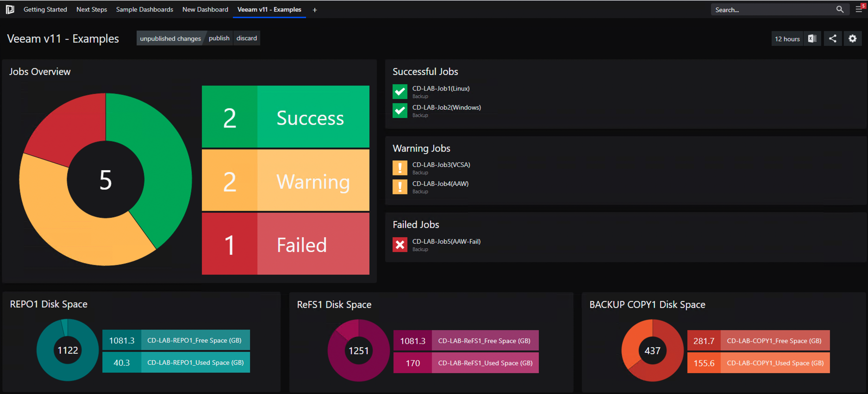Select the New Dashboard tab
This screenshot has height=394, width=868.
click(205, 9)
